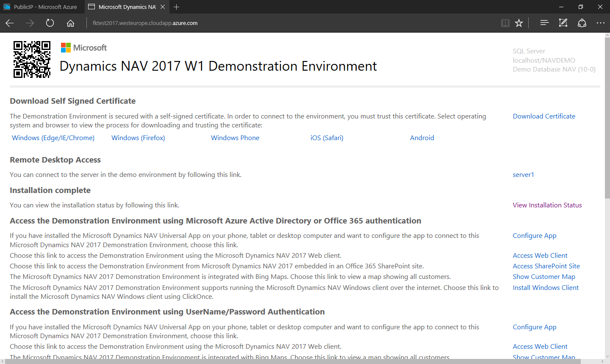Close the Microsoft Dynamics NAV tab
The width and height of the screenshot is (610, 364).
click(163, 7)
